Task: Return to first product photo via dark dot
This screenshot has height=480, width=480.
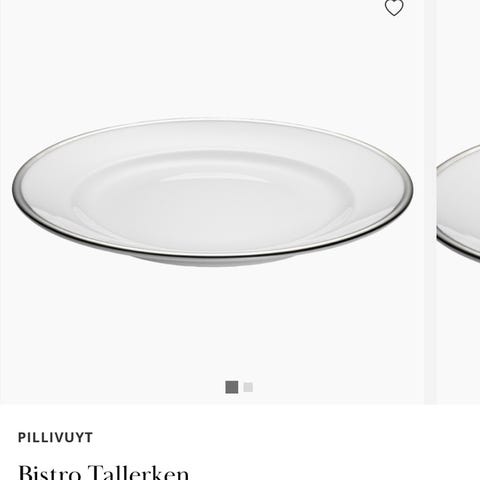Action: (x=232, y=387)
